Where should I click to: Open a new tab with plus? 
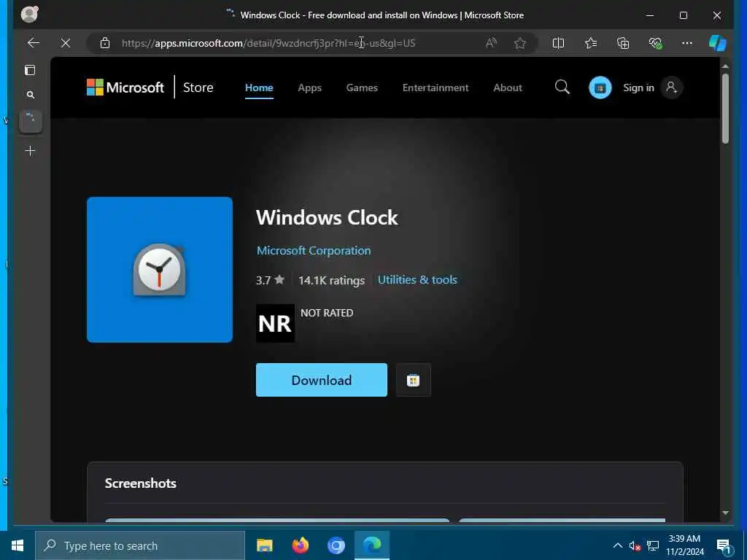(30, 151)
